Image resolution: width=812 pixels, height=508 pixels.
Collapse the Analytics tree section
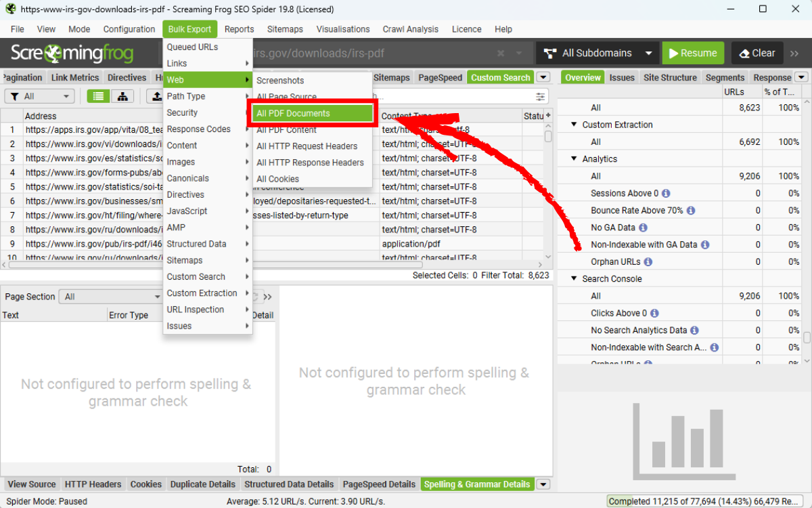click(574, 159)
